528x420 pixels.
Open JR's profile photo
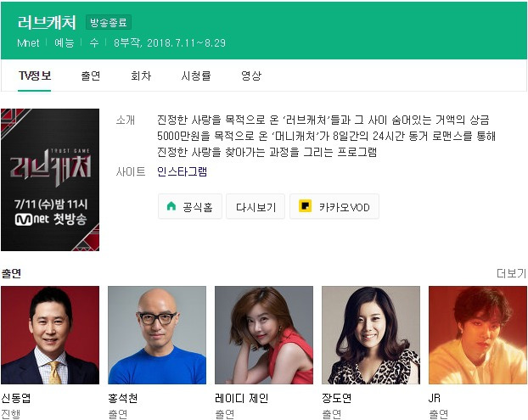point(478,335)
